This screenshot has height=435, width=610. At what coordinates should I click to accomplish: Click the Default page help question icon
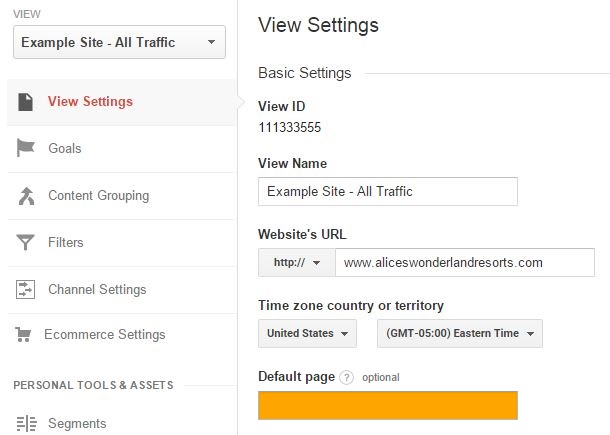click(x=346, y=377)
